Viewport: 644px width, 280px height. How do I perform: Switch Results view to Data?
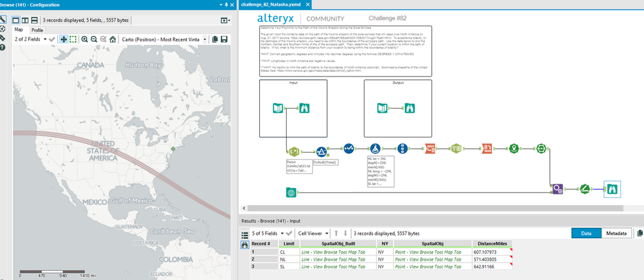[586, 233]
